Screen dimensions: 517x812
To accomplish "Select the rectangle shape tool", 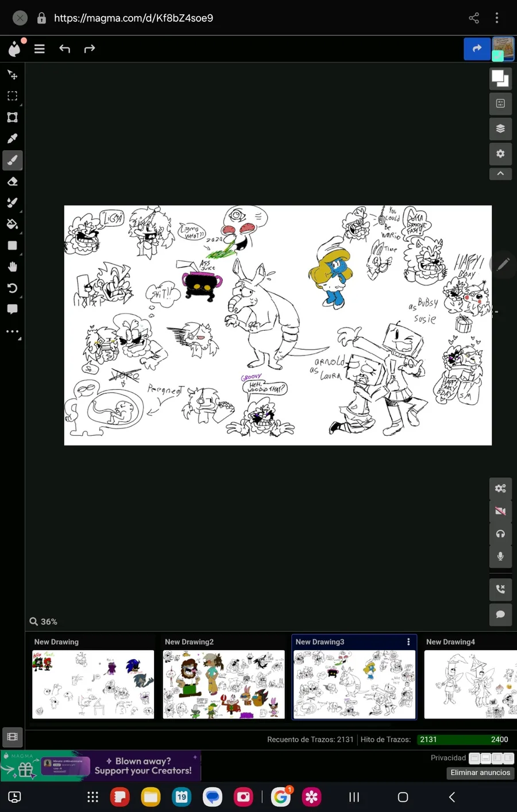I will (x=12, y=245).
